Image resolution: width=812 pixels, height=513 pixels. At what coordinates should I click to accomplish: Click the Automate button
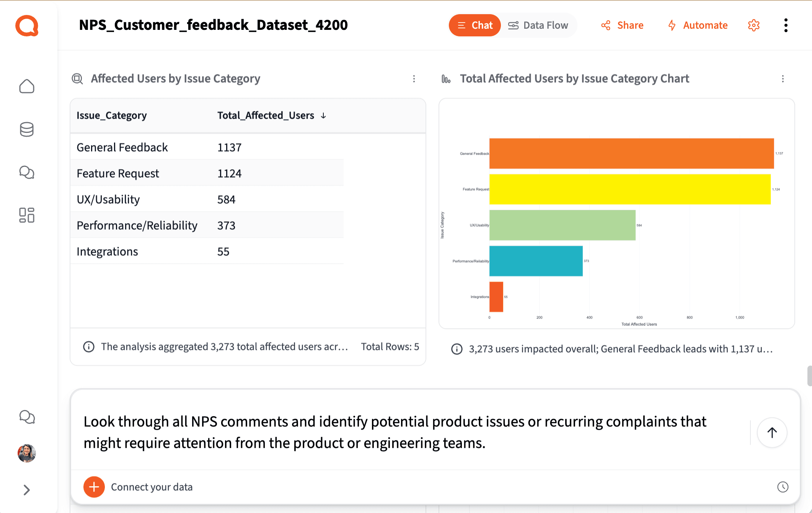(x=697, y=25)
